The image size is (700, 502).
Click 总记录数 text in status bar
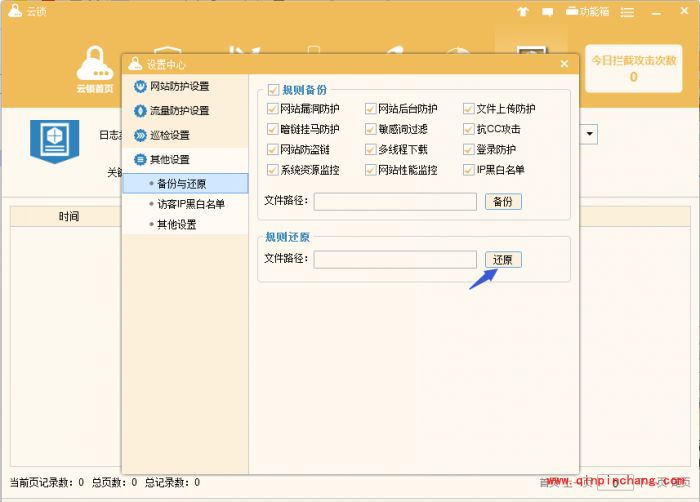(172, 483)
